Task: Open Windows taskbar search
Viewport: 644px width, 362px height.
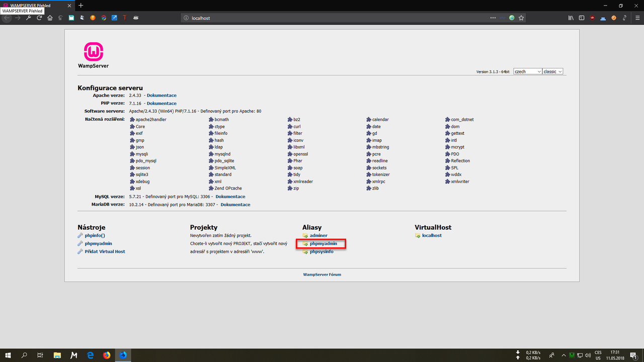Action: point(24,355)
